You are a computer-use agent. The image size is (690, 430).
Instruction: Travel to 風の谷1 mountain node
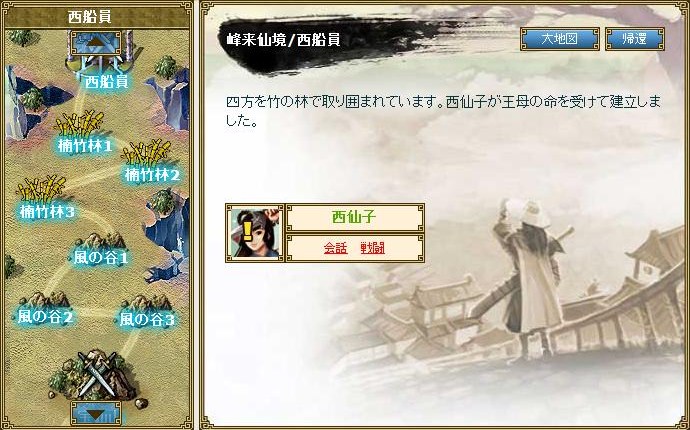(x=100, y=257)
